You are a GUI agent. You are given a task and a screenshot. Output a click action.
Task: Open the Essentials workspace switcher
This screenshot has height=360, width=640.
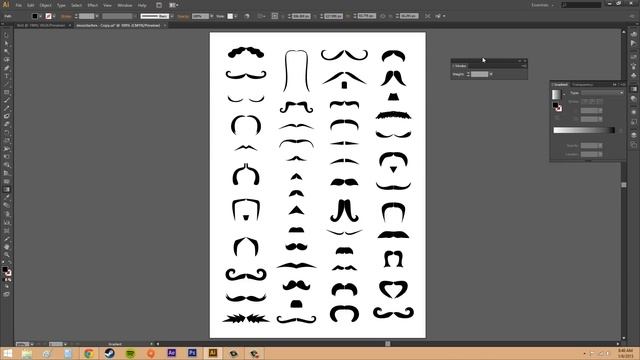(543, 5)
